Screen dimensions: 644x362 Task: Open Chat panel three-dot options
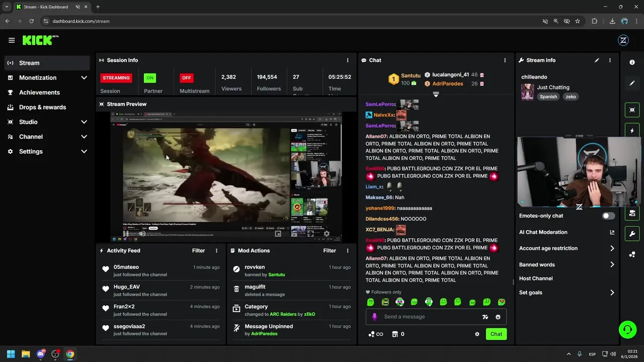(x=505, y=60)
